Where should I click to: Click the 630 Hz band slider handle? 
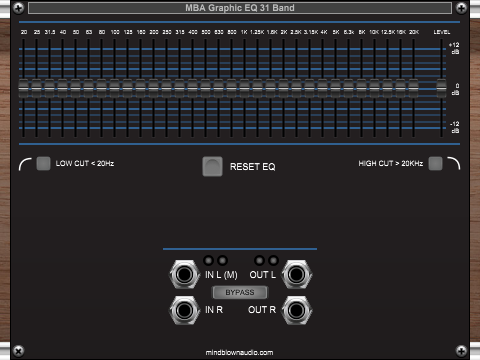[x=218, y=88]
